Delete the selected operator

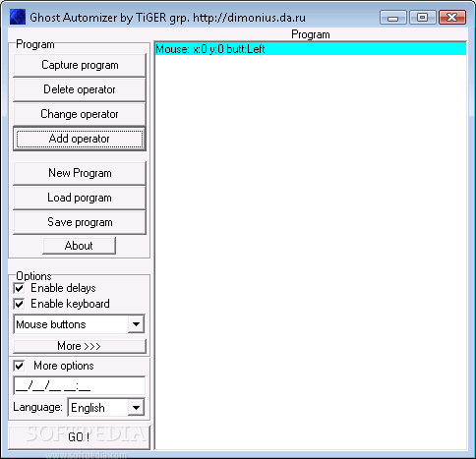80,89
